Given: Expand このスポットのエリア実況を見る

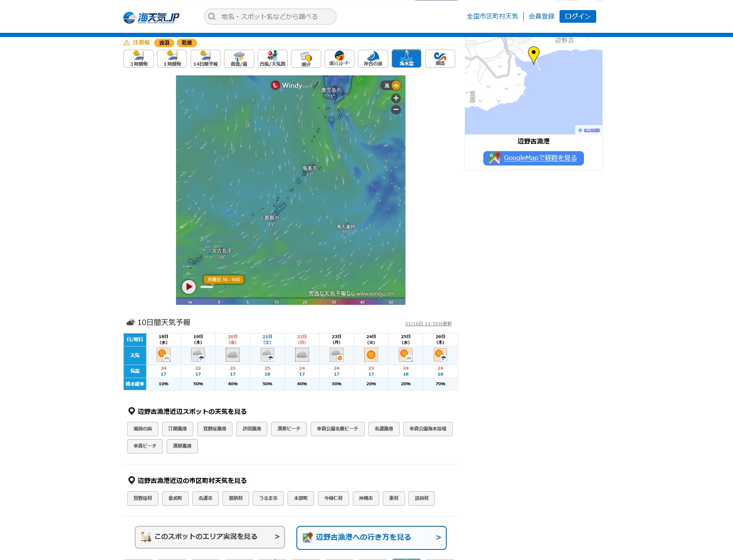Looking at the screenshot, I should tap(210, 537).
